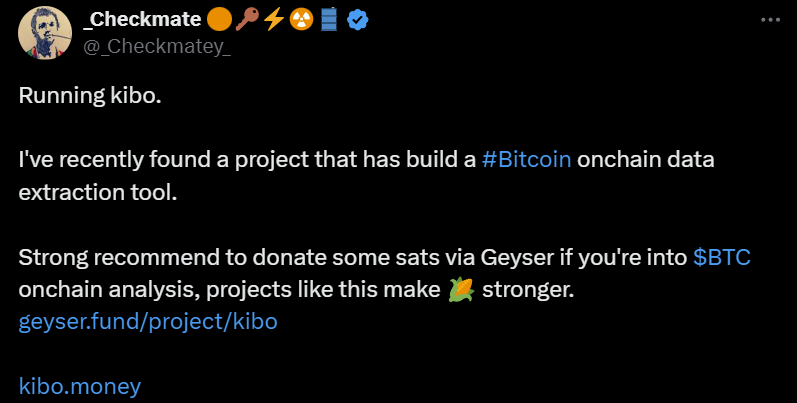The width and height of the screenshot is (797, 403).
Task: Visit the kibo.money link
Action: [x=81, y=386]
